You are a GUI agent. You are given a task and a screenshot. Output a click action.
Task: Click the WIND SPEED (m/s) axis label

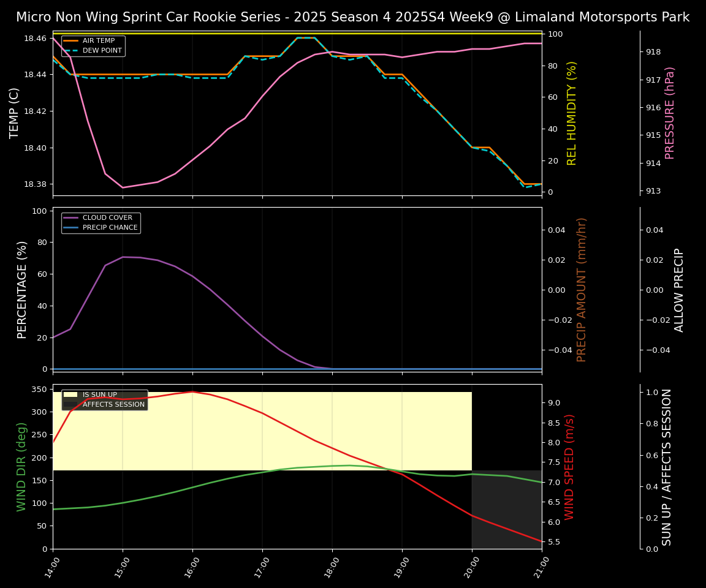(569, 467)
